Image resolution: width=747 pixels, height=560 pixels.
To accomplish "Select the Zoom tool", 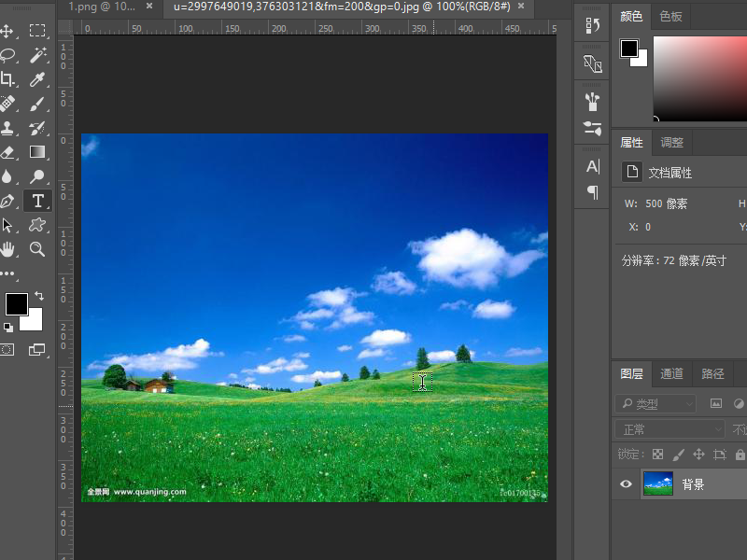I will coord(37,249).
